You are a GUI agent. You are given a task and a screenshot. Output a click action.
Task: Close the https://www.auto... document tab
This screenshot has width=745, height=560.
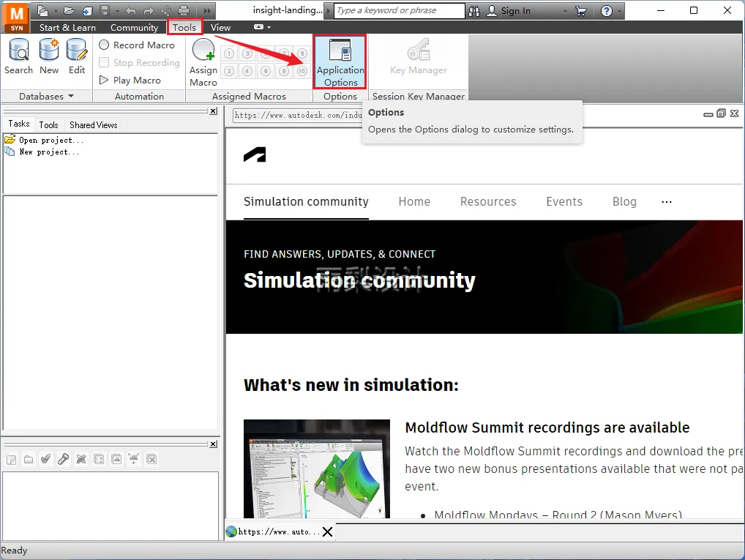(x=327, y=531)
